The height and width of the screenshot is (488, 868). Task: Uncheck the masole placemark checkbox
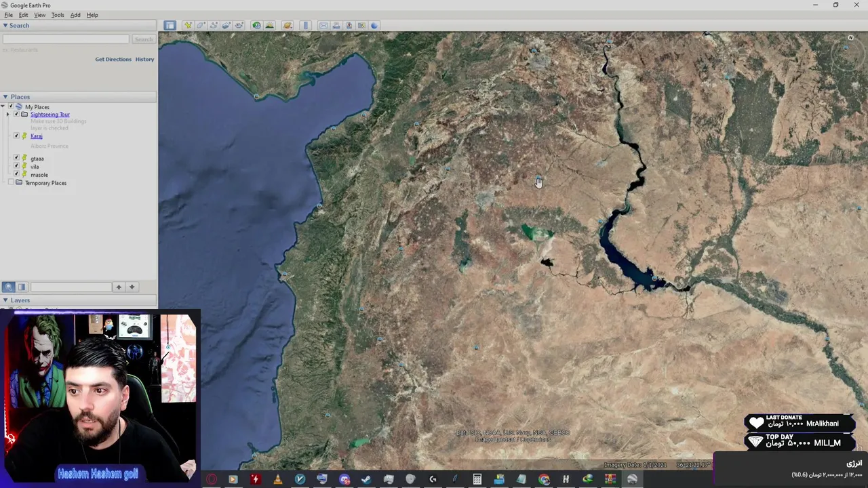16,175
